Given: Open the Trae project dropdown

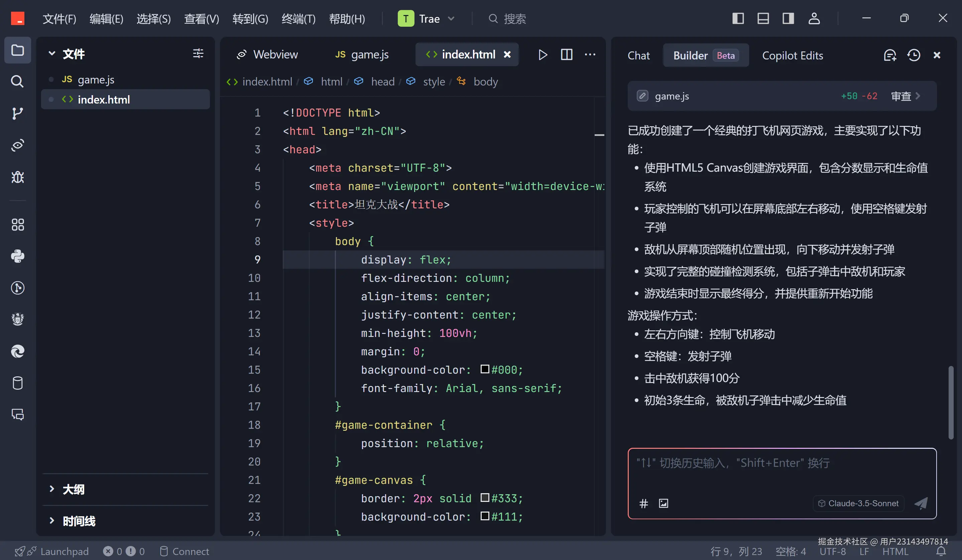Looking at the screenshot, I should 427,19.
